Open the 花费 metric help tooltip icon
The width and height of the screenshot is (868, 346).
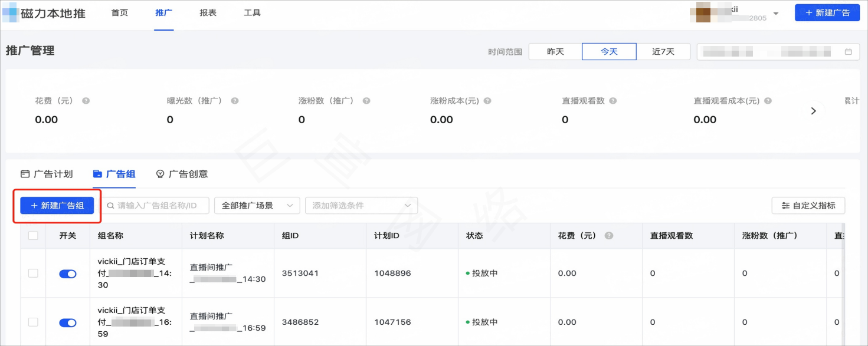pyautogui.click(x=86, y=100)
